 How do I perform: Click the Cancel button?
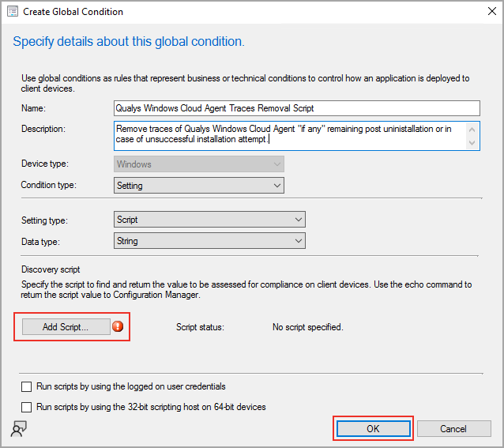click(x=453, y=429)
